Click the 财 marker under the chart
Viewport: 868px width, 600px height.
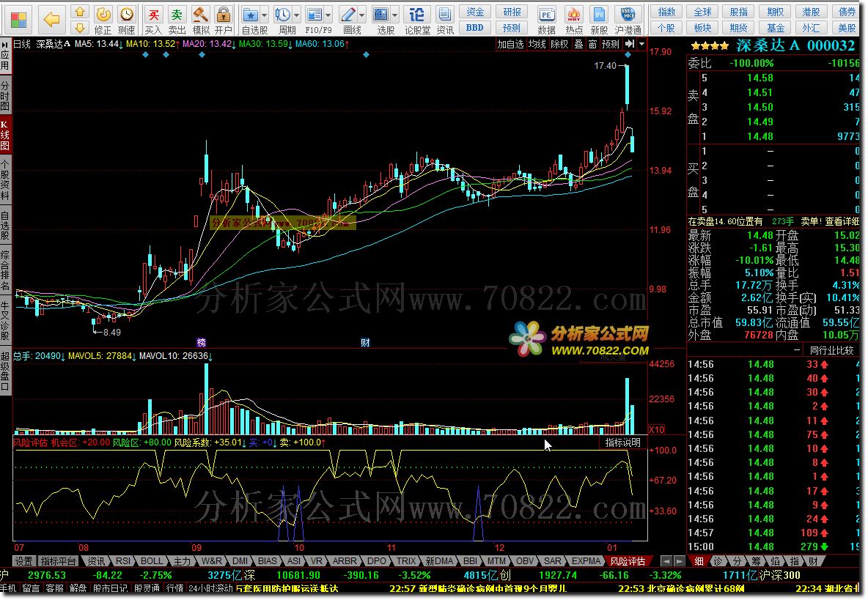pyautogui.click(x=365, y=343)
